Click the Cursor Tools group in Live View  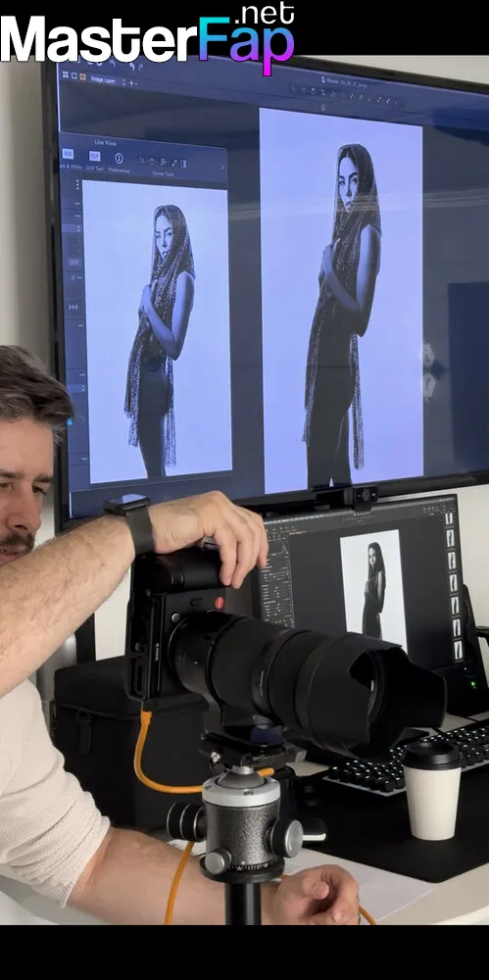(164, 163)
